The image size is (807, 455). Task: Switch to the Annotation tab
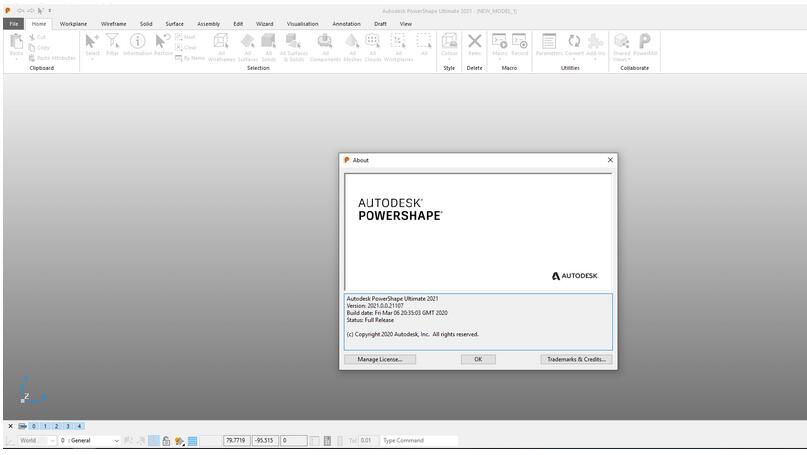pyautogui.click(x=346, y=24)
